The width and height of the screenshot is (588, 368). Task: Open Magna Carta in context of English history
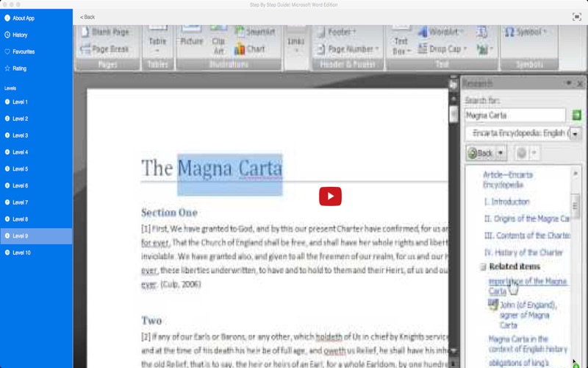tap(528, 344)
